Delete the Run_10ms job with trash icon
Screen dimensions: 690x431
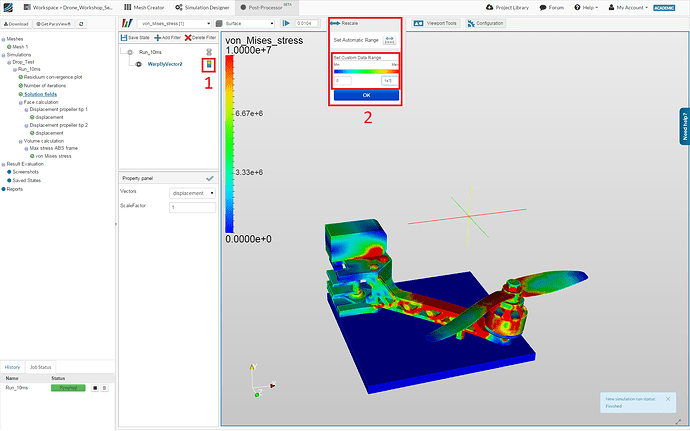tap(103, 386)
